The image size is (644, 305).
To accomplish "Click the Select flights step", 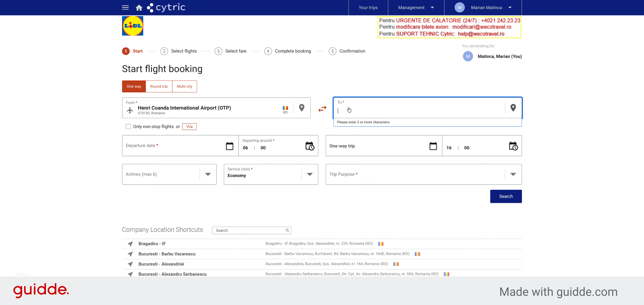I will (x=178, y=51).
